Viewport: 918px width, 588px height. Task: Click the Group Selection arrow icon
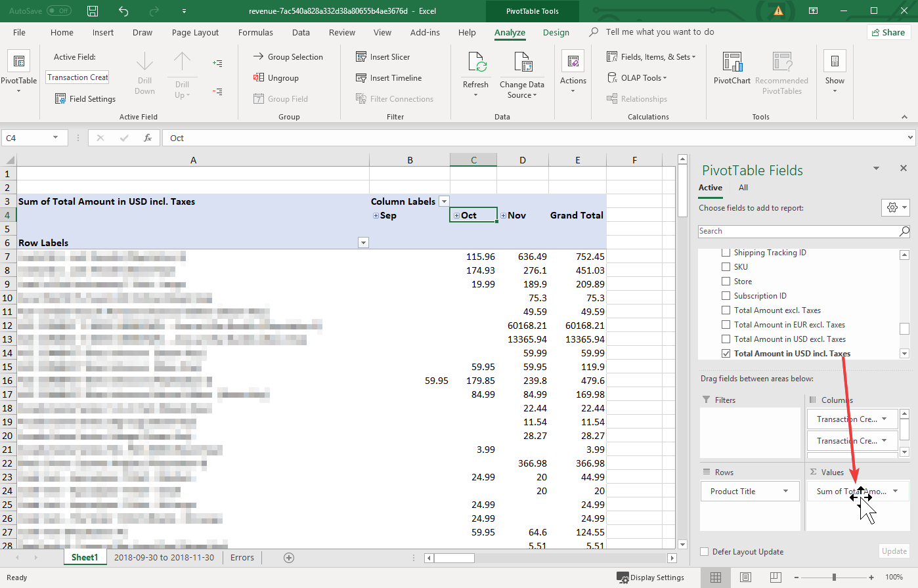coord(259,57)
